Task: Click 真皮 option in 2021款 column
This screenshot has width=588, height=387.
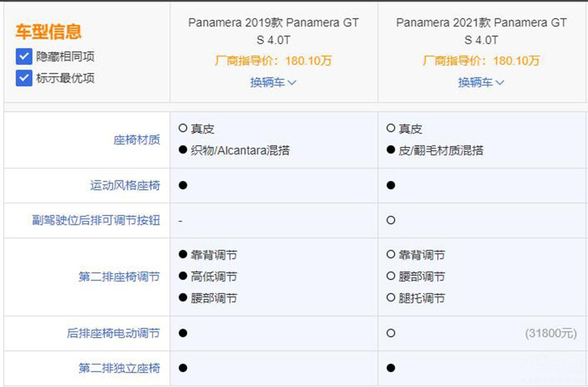Action: [x=410, y=129]
